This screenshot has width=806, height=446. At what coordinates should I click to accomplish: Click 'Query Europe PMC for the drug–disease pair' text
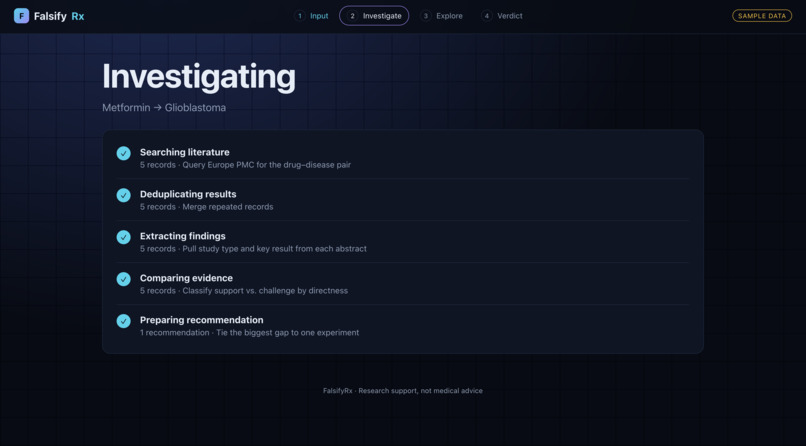267,165
